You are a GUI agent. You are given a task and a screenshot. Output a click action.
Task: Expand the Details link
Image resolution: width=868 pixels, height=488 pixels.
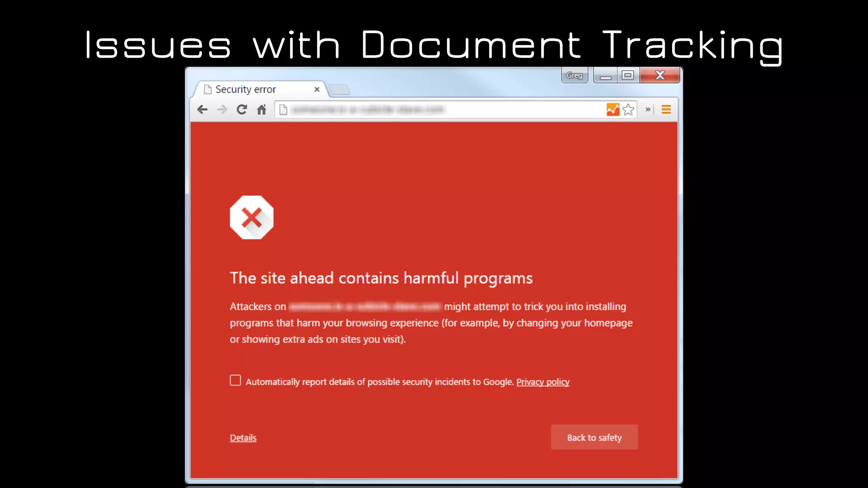point(243,438)
